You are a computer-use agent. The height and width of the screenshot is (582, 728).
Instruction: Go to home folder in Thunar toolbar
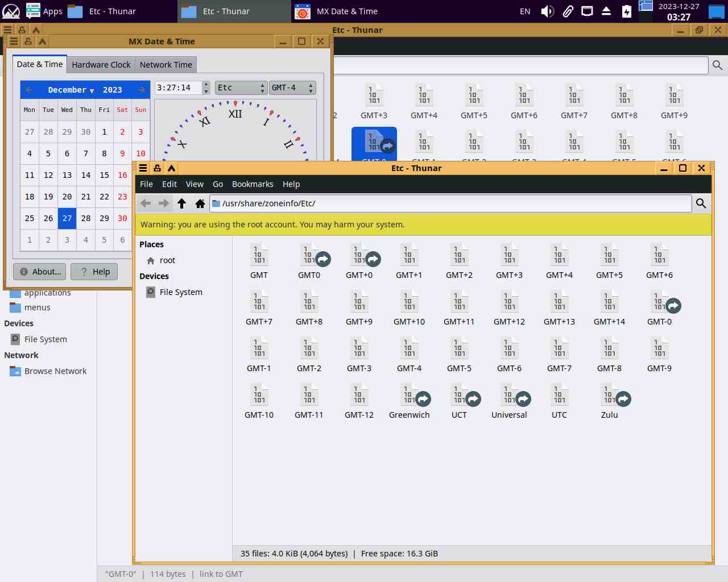[x=200, y=203]
